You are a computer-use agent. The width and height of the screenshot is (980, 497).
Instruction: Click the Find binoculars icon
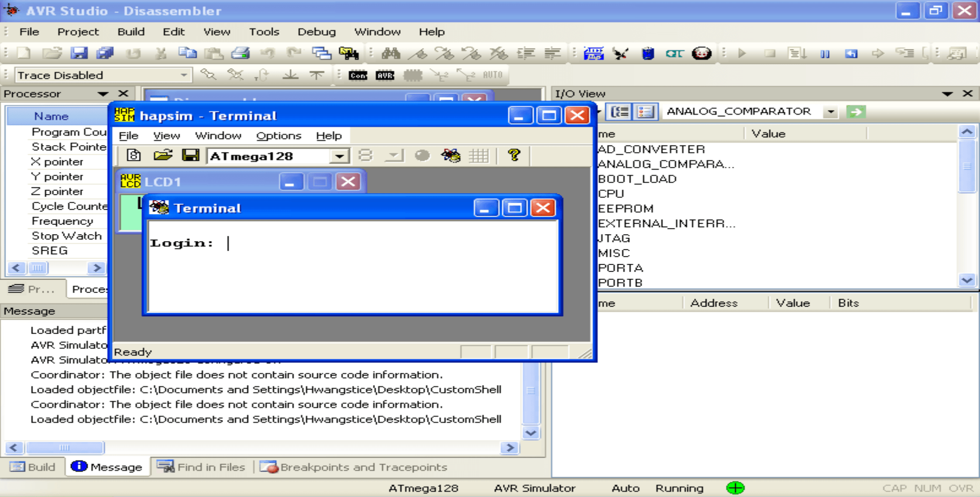pyautogui.click(x=391, y=53)
